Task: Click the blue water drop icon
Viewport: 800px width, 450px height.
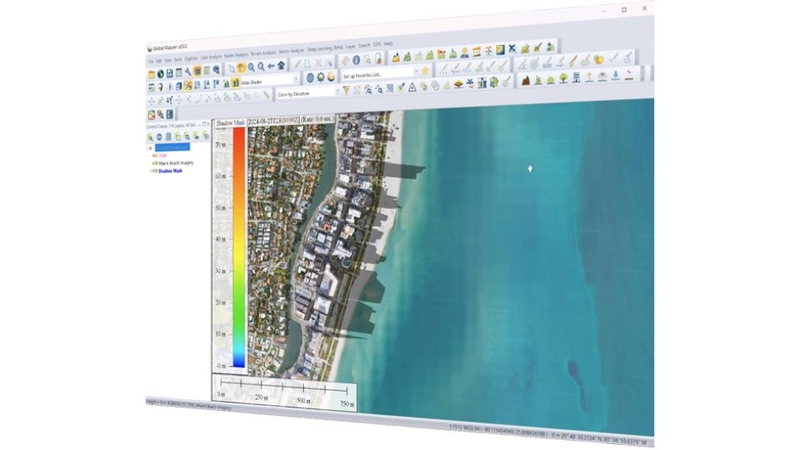Action: pyautogui.click(x=616, y=75)
